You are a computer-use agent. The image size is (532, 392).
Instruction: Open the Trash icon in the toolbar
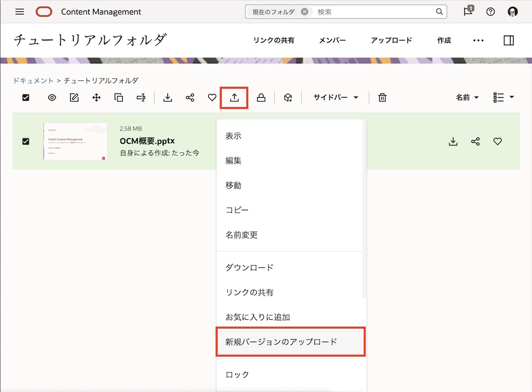(382, 97)
